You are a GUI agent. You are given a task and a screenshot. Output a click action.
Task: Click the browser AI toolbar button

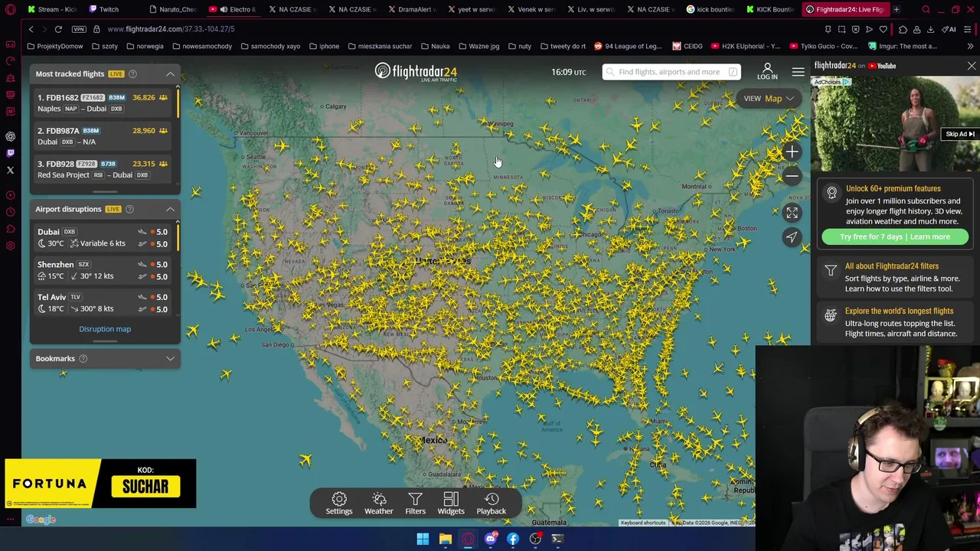pyautogui.click(x=949, y=29)
